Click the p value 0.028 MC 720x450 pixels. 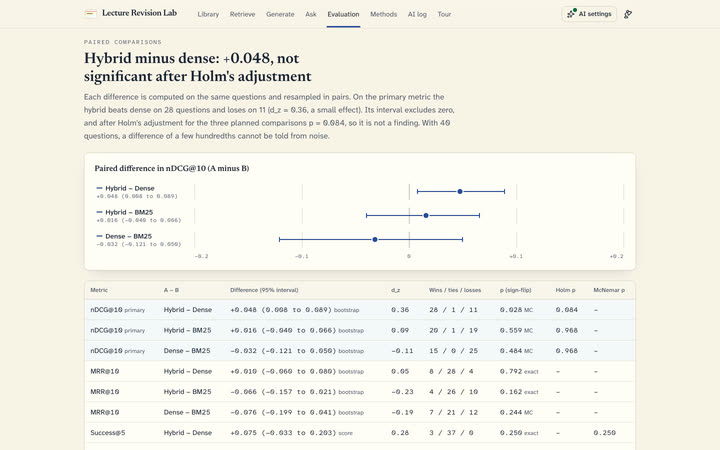click(x=517, y=310)
